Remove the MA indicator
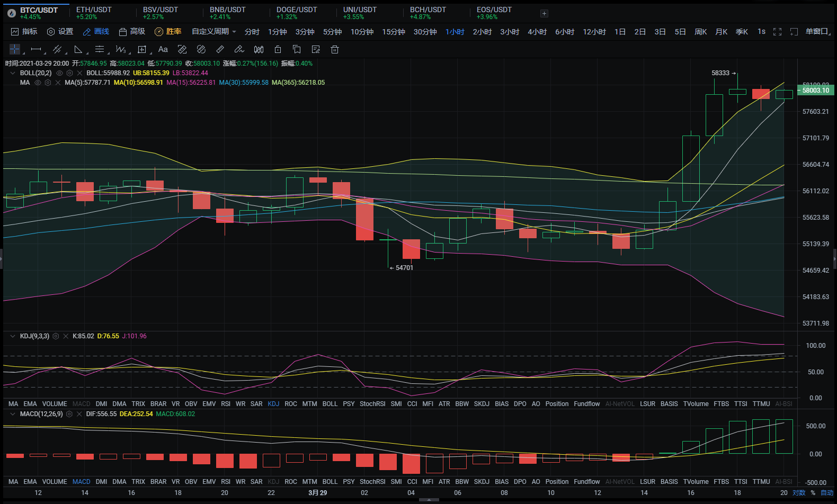837x504 pixels. click(x=58, y=83)
